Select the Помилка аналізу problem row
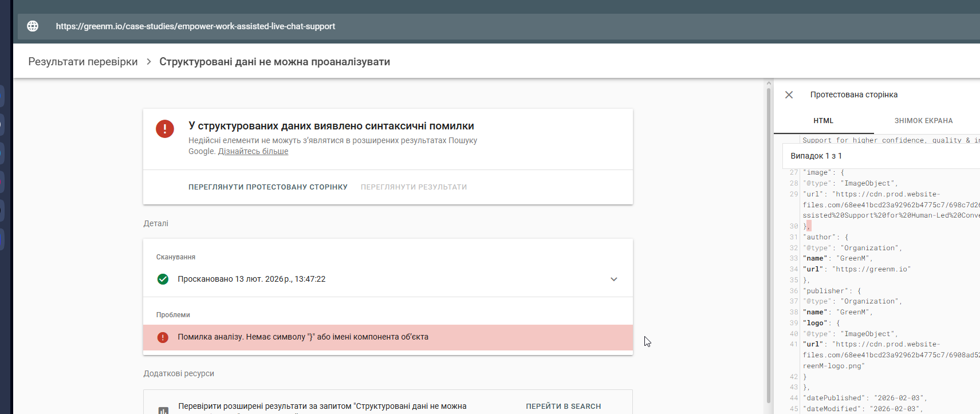 (388, 337)
